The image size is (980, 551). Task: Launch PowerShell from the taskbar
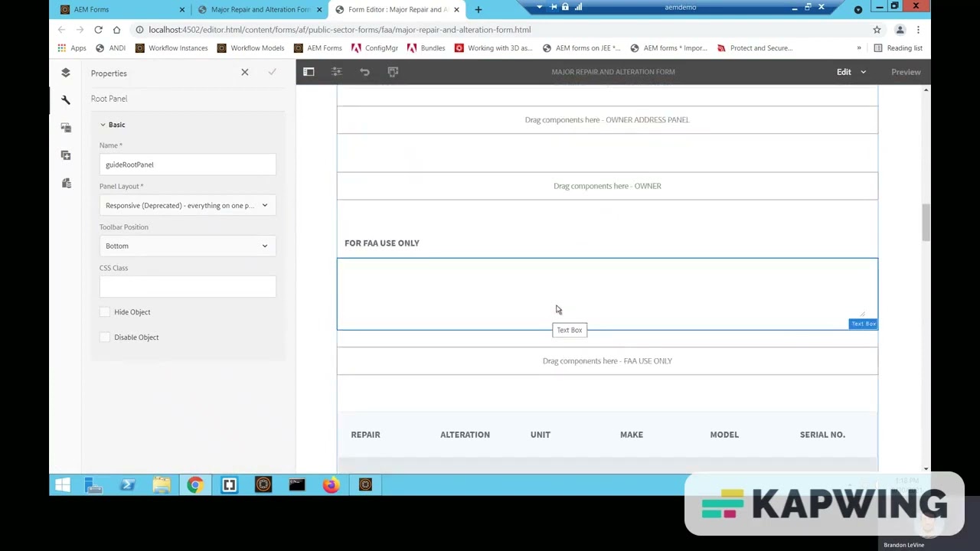pyautogui.click(x=128, y=484)
